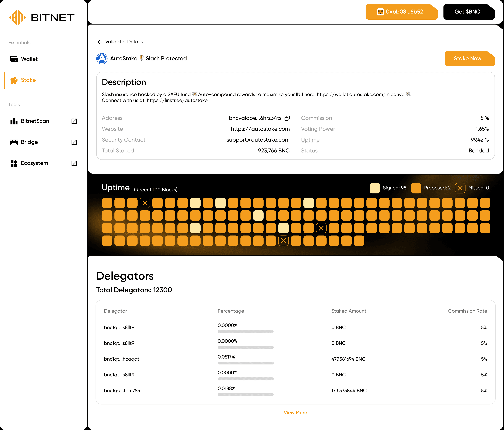The height and width of the screenshot is (430, 504).
Task: Click the Proposed legend orange swatch
Action: [x=416, y=188]
